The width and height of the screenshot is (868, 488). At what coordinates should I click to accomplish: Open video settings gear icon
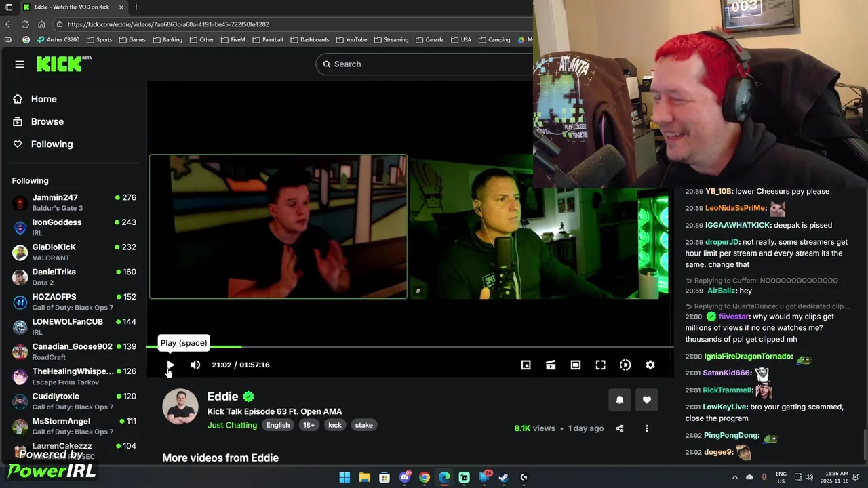[650, 365]
